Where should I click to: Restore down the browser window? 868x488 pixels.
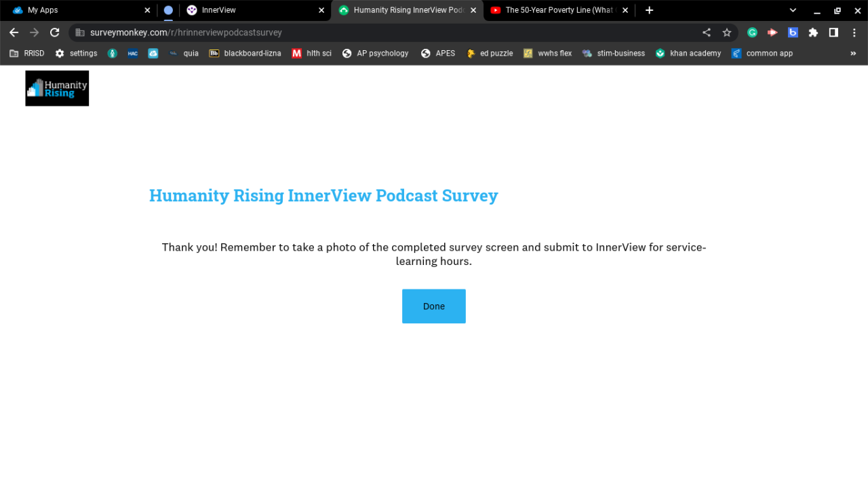[x=837, y=10]
